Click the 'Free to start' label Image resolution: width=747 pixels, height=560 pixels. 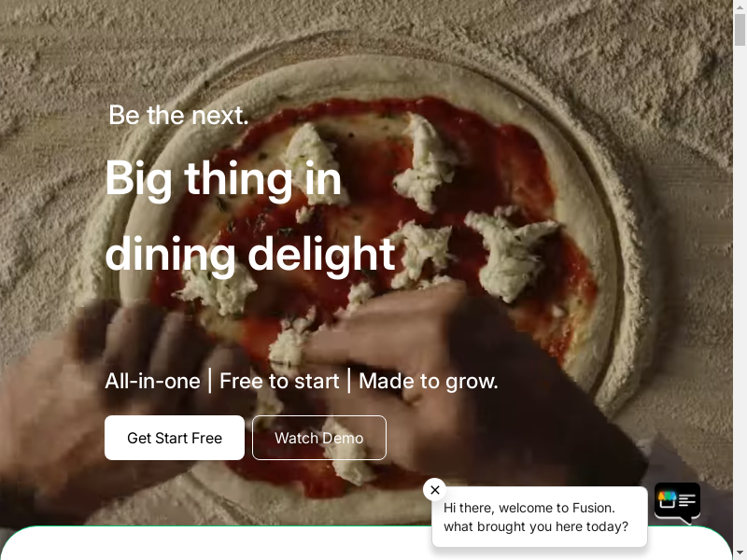[279, 381]
